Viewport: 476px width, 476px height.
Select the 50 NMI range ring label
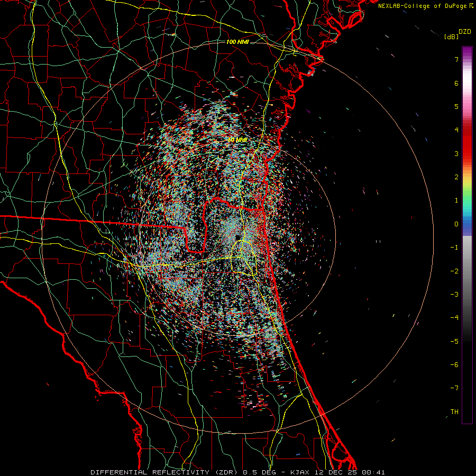[237, 140]
